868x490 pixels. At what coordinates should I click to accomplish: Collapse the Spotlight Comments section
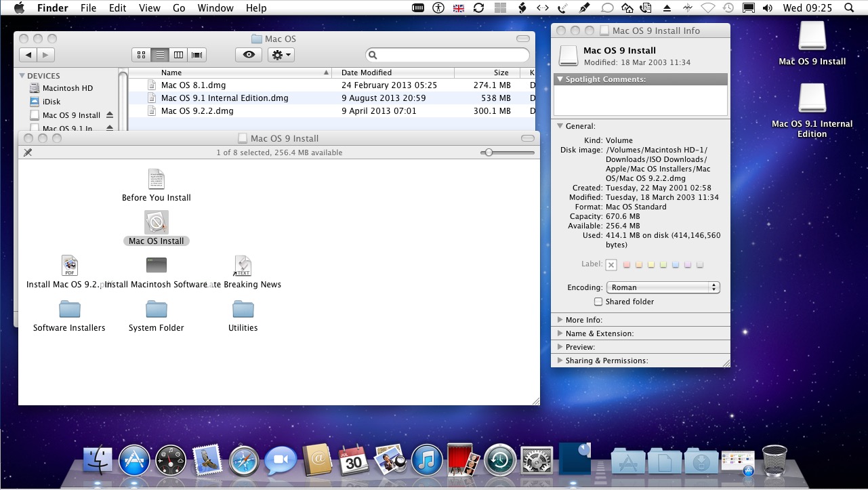click(x=560, y=79)
